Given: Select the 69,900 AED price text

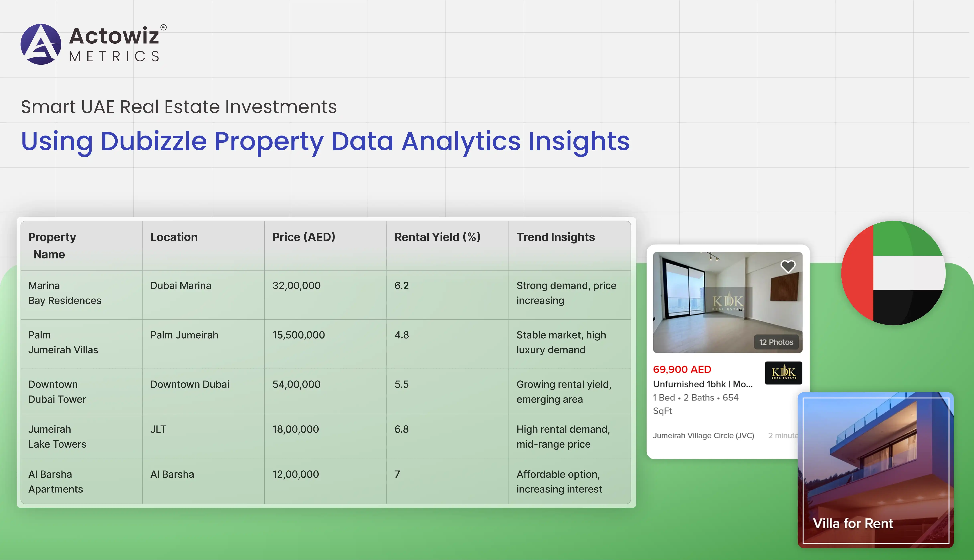Looking at the screenshot, I should (x=682, y=369).
